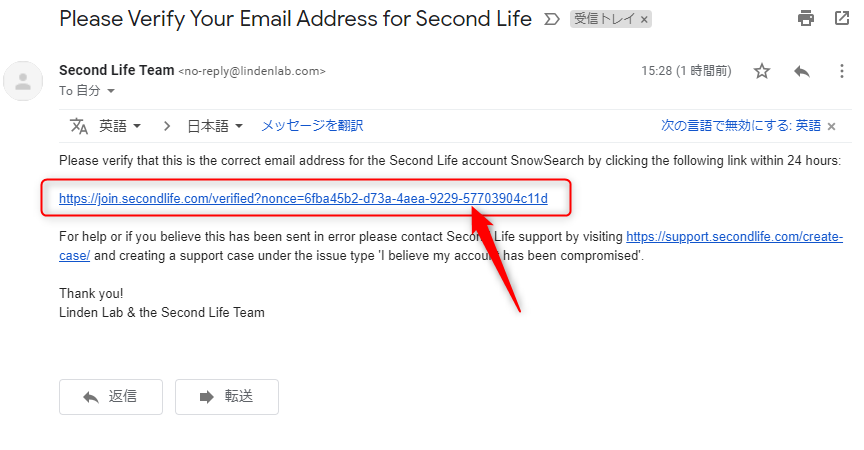Click the 返信 reply button
Image resolution: width=864 pixels, height=450 pixels.
(111, 397)
